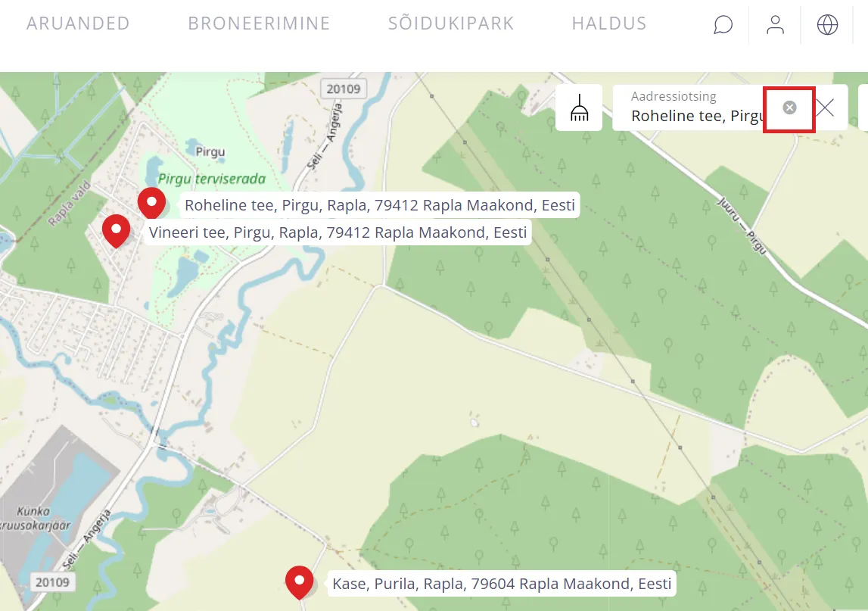The height and width of the screenshot is (611, 868).
Task: Open the HALDUS menu
Action: tap(609, 23)
